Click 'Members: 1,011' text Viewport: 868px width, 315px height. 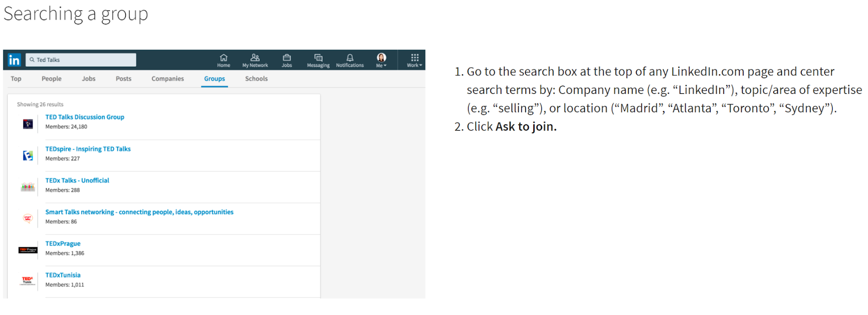(x=65, y=285)
